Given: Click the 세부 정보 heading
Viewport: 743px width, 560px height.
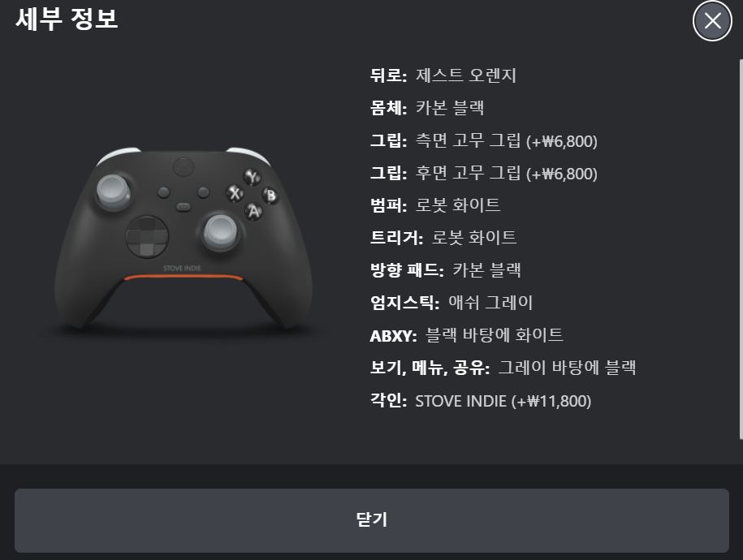Looking at the screenshot, I should tap(67, 19).
